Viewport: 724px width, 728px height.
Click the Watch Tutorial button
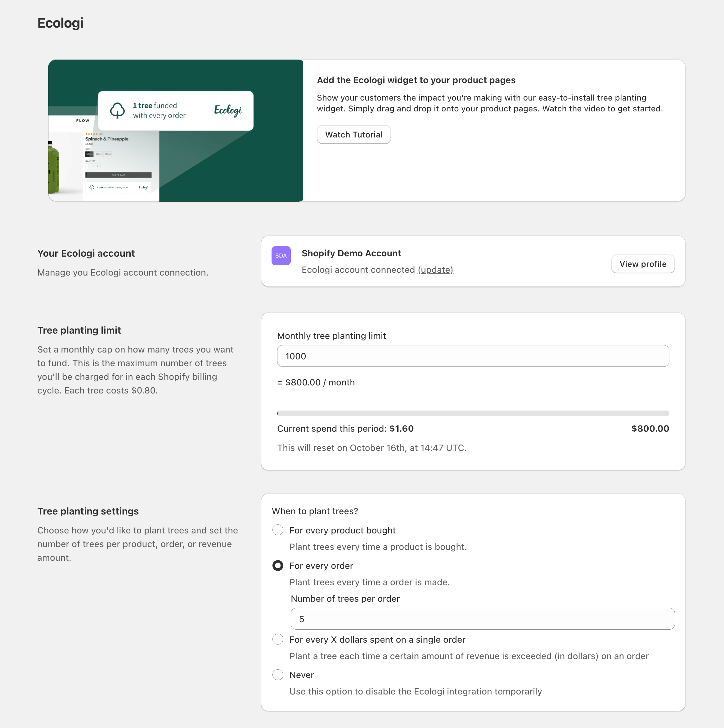tap(353, 135)
